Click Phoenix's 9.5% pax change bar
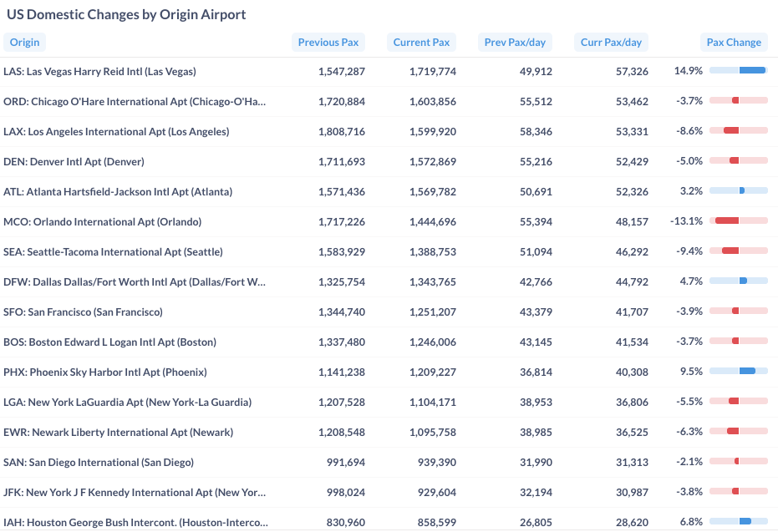778x532 pixels. click(738, 372)
